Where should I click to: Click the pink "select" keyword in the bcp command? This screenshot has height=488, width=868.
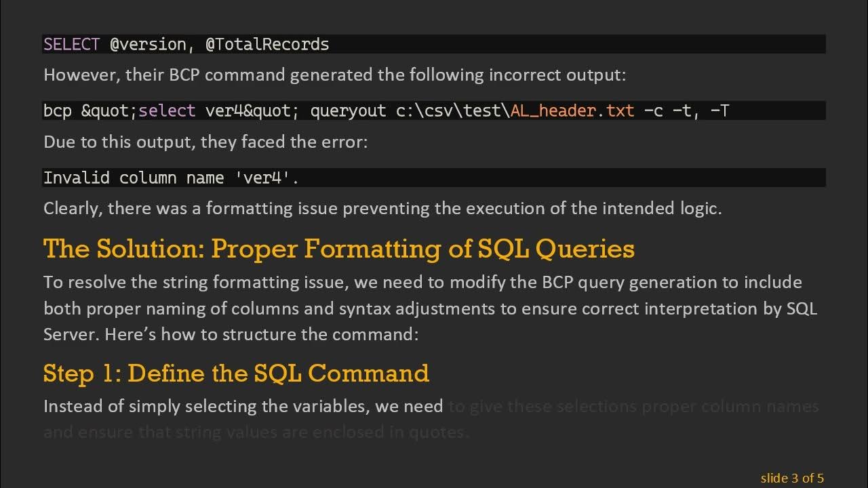point(167,111)
